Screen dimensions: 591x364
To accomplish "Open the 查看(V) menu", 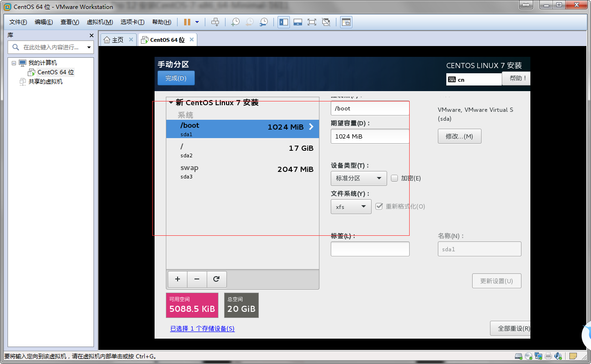I will click(70, 22).
